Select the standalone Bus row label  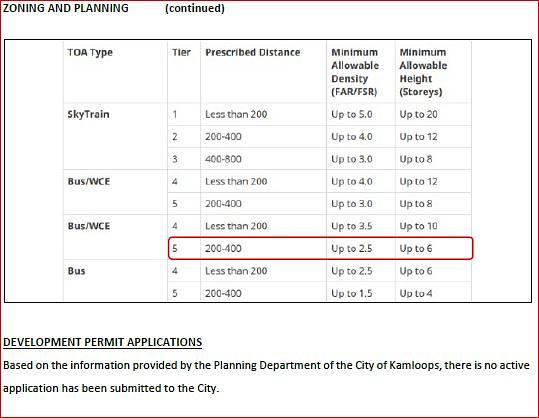(x=76, y=271)
